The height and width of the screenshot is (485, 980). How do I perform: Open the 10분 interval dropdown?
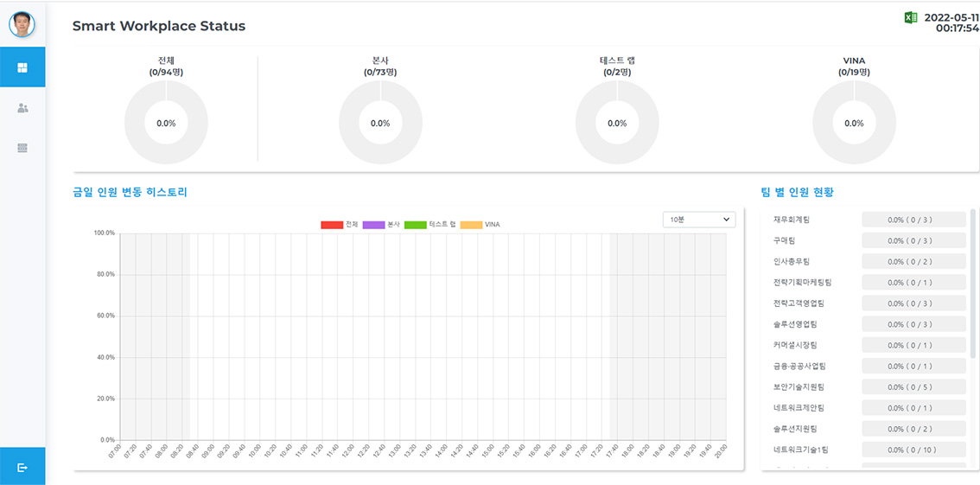tap(698, 220)
